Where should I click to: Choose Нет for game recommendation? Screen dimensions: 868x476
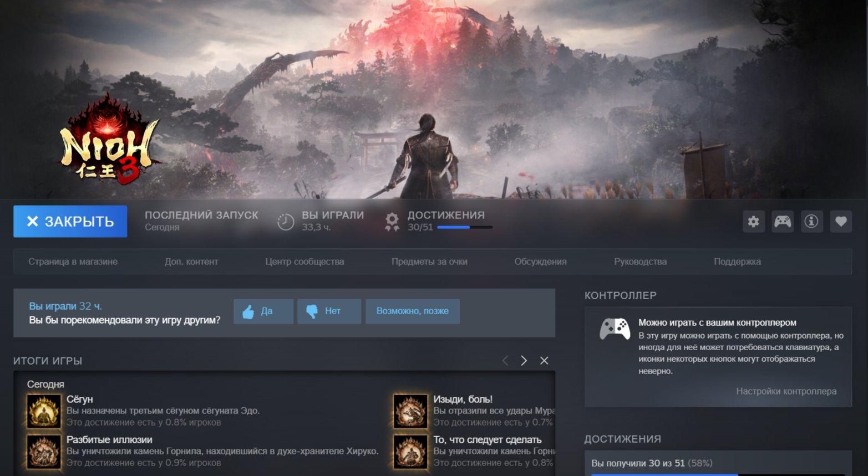click(x=329, y=311)
